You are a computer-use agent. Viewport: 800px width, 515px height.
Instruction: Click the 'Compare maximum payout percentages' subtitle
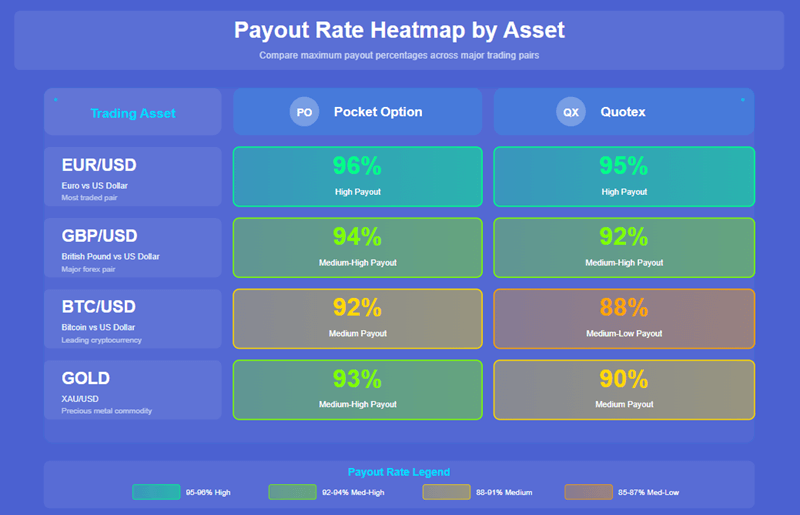pos(399,55)
